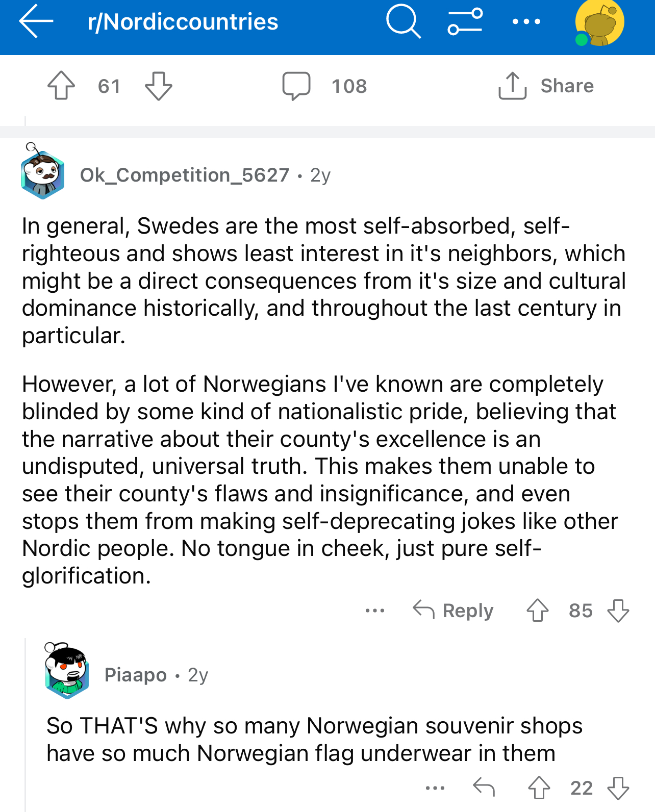Upvote the post with 61 points

point(61,86)
